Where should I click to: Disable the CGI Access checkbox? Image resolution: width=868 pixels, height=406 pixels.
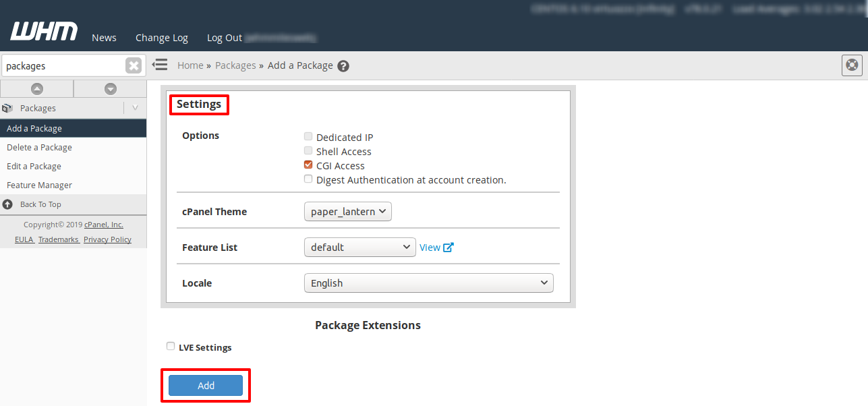pos(308,165)
